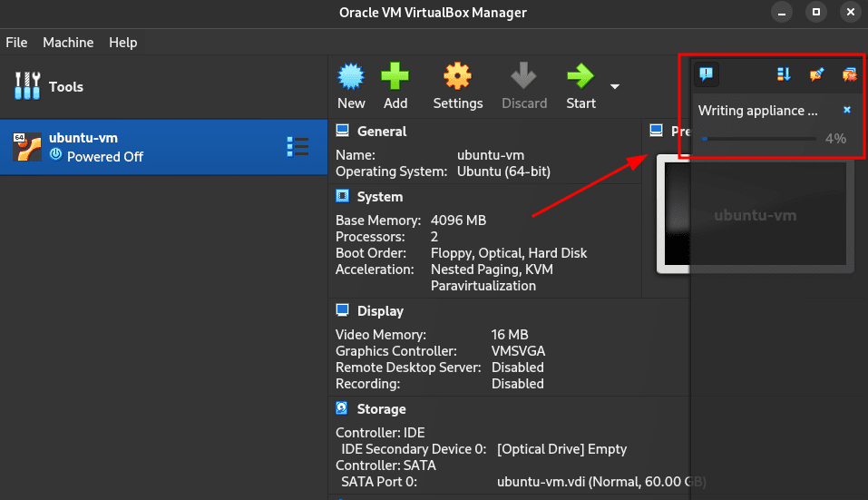Screen dimensions: 868x500
Task: Click Floppy, Optical, Hard Disk boot order
Action: 509,253
